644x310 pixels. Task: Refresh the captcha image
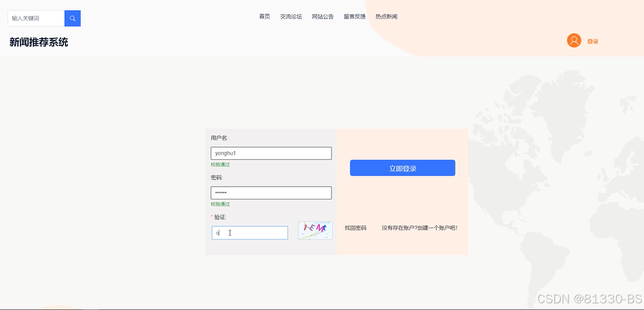pyautogui.click(x=315, y=230)
